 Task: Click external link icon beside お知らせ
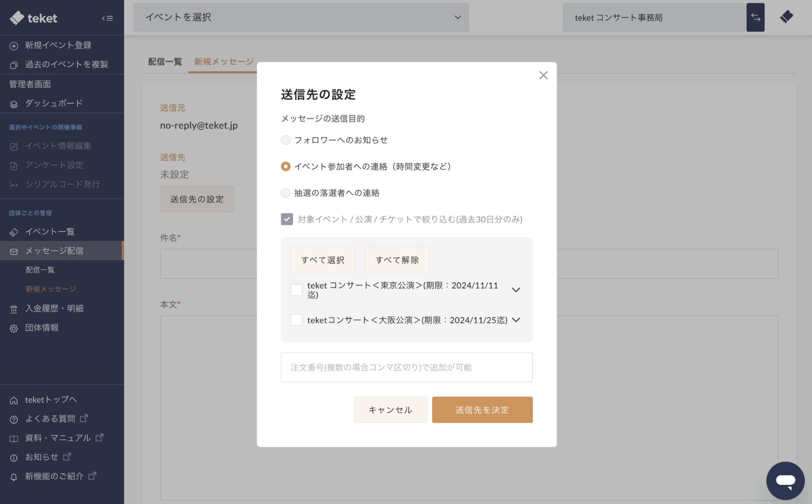click(x=67, y=456)
